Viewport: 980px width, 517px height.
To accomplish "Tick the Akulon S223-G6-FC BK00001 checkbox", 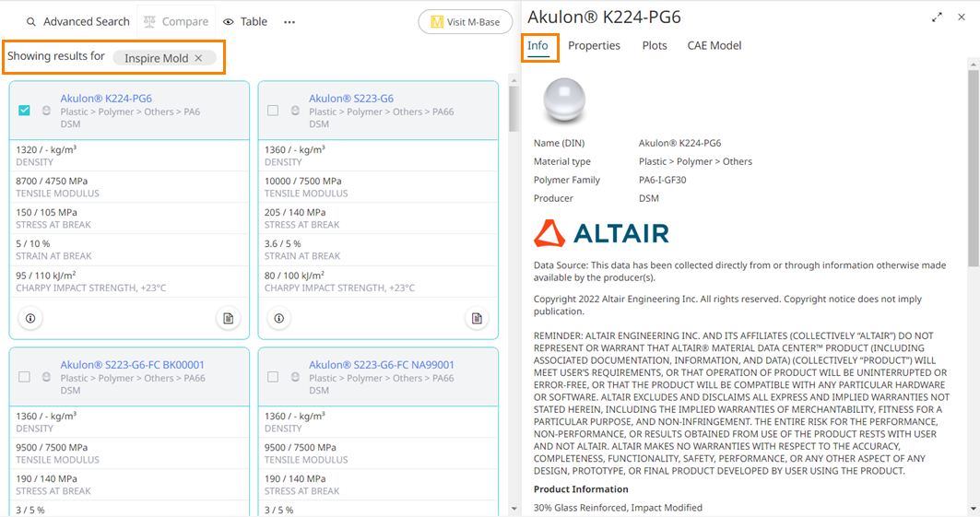I will [24, 377].
